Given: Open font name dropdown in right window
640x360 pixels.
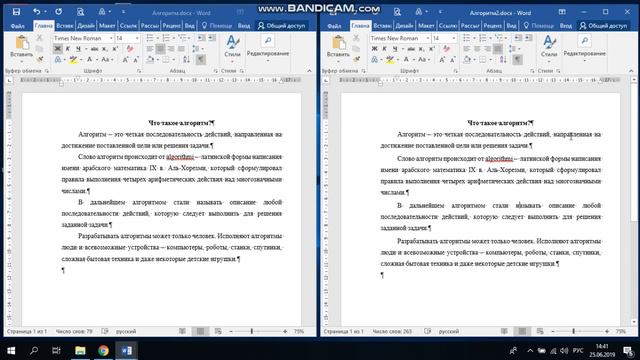Looking at the screenshot, I should [427, 38].
